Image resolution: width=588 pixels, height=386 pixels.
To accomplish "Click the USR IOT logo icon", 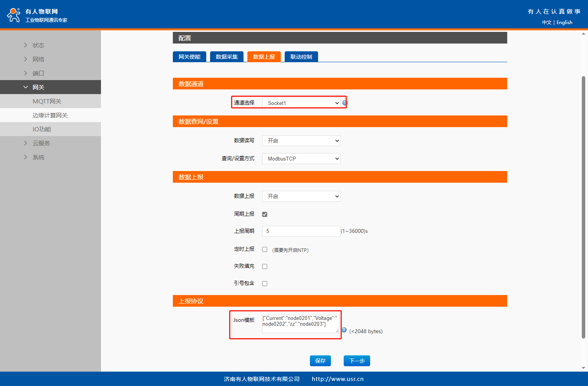I will coord(14,15).
